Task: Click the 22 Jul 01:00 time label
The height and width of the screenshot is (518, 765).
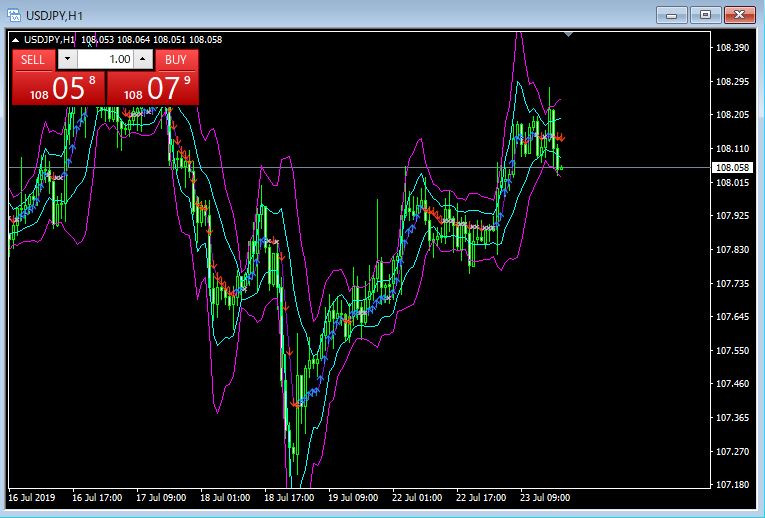Action: click(x=417, y=498)
